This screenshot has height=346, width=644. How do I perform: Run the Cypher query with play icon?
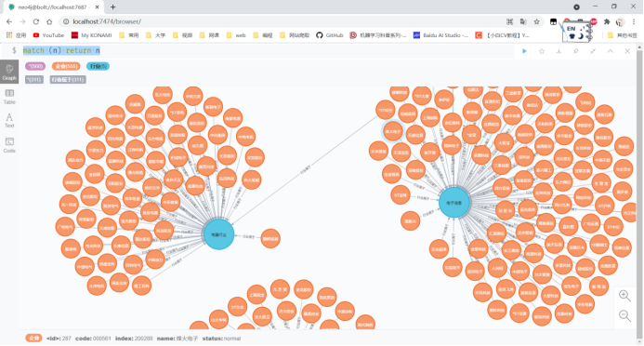tap(524, 51)
